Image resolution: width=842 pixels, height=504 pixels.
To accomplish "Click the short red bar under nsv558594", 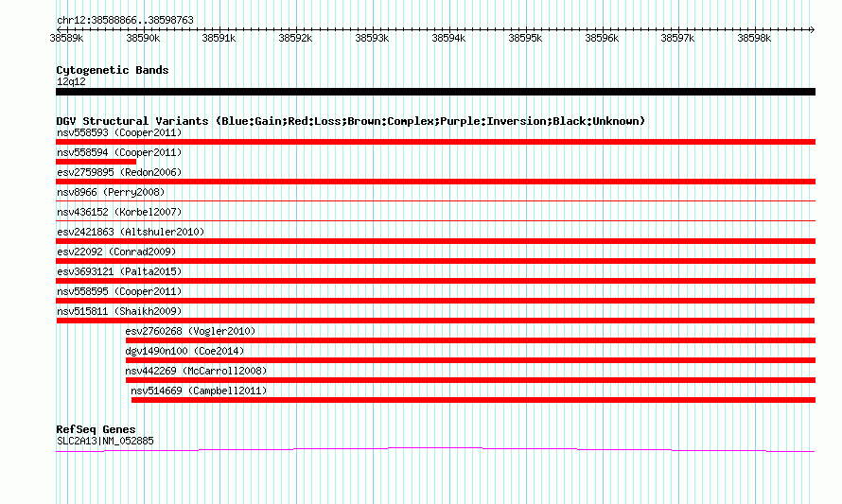I will (x=96, y=162).
